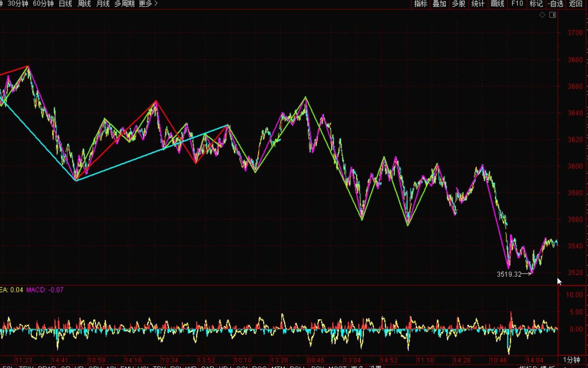This screenshot has height=368, width=588.
Task: Activate the 画线 drawing tools button
Action: pyautogui.click(x=497, y=4)
